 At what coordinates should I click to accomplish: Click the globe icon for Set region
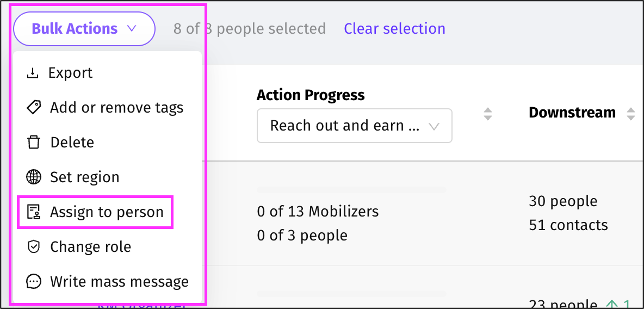[34, 177]
